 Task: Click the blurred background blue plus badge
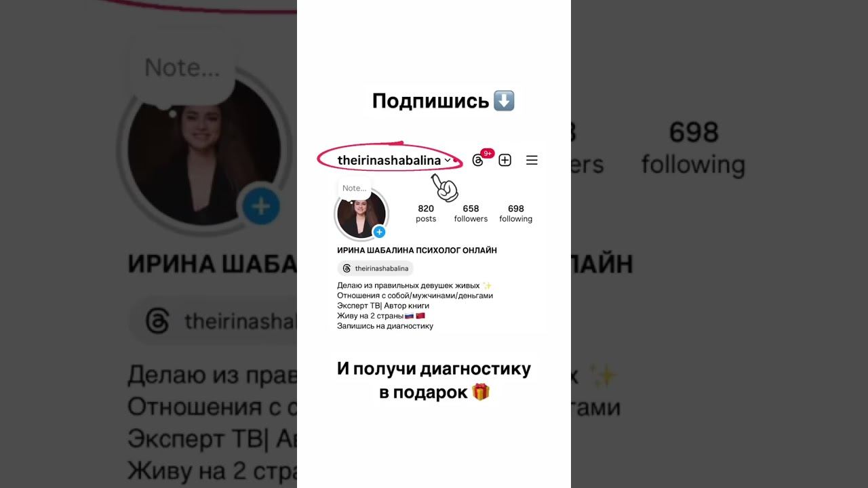click(x=261, y=207)
